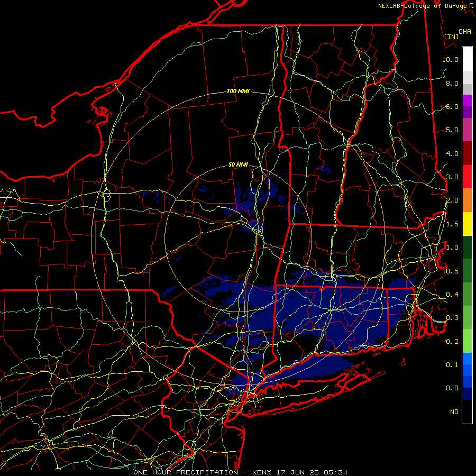Select the 50 NMI range ring label
Viewport: 476px width, 476px height.
click(238, 164)
